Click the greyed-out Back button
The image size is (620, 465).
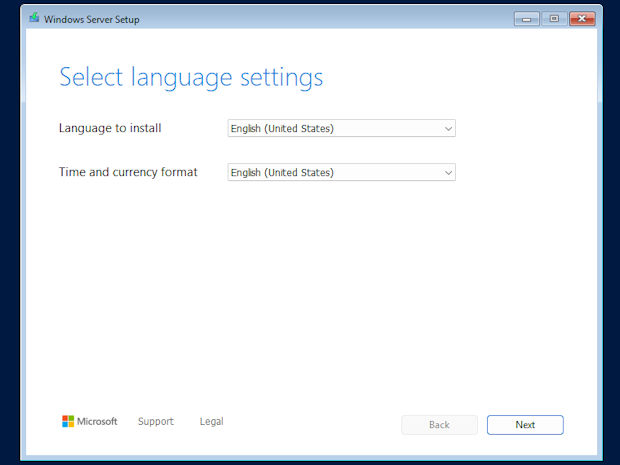pos(439,425)
